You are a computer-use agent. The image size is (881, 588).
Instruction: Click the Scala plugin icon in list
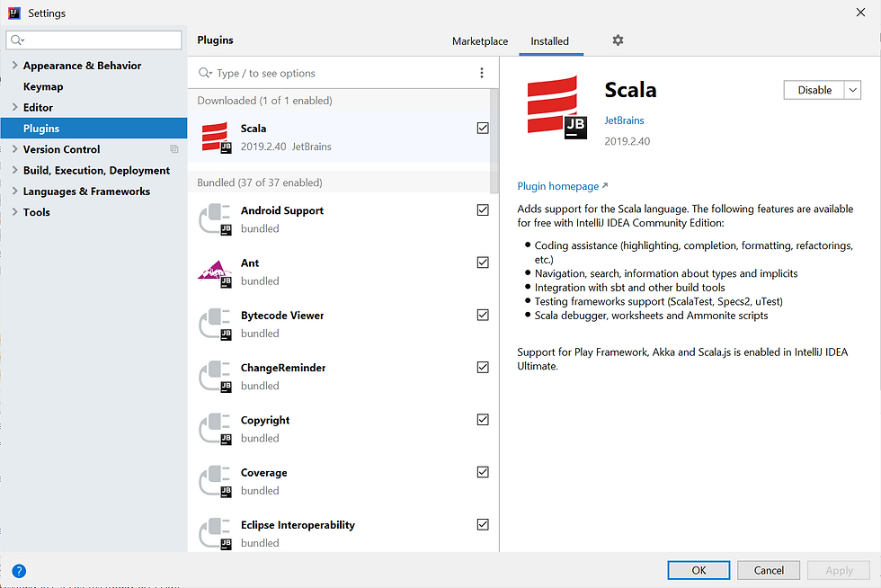[x=217, y=137]
